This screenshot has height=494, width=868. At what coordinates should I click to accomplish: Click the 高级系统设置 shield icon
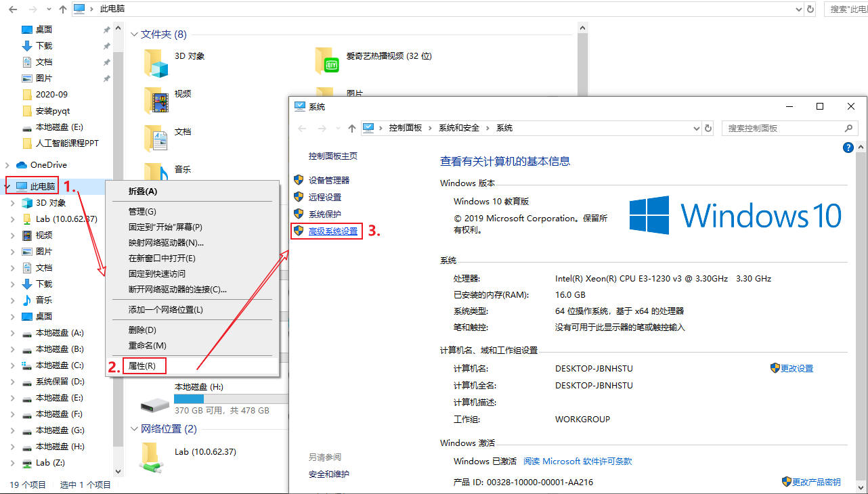pos(298,231)
